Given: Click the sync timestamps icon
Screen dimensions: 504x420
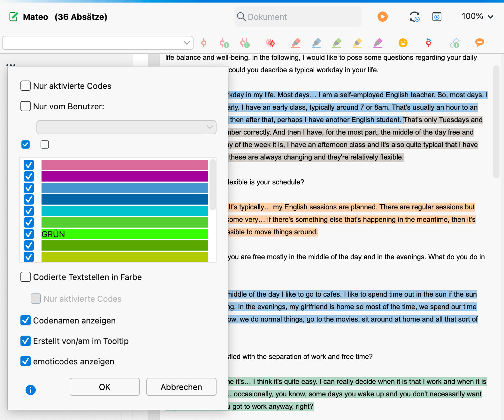Looking at the screenshot, I should (415, 17).
